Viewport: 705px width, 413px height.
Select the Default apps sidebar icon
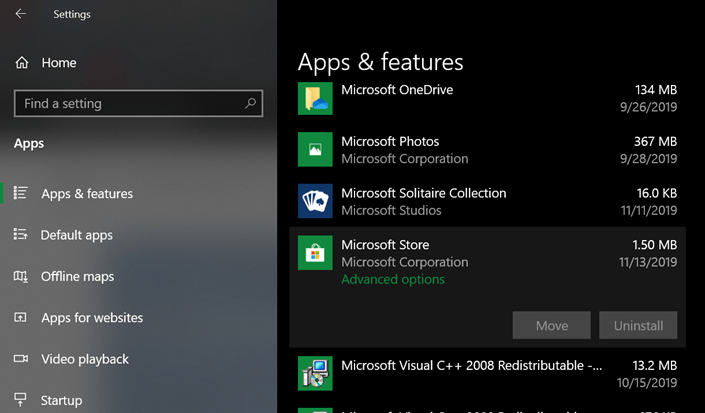(x=21, y=235)
